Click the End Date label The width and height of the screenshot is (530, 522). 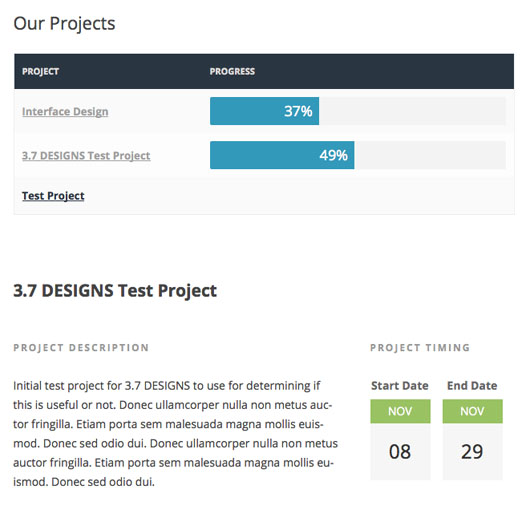pos(472,386)
